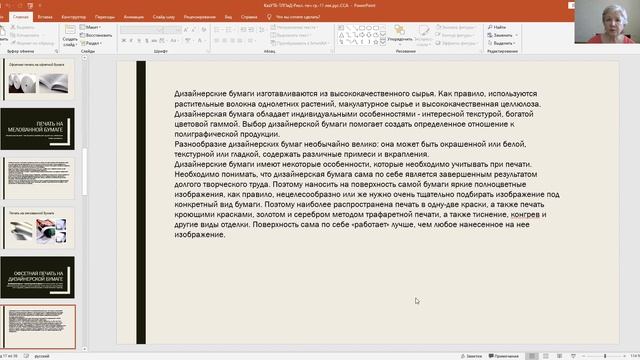Open the Макет layout dropdown

pos(91,27)
